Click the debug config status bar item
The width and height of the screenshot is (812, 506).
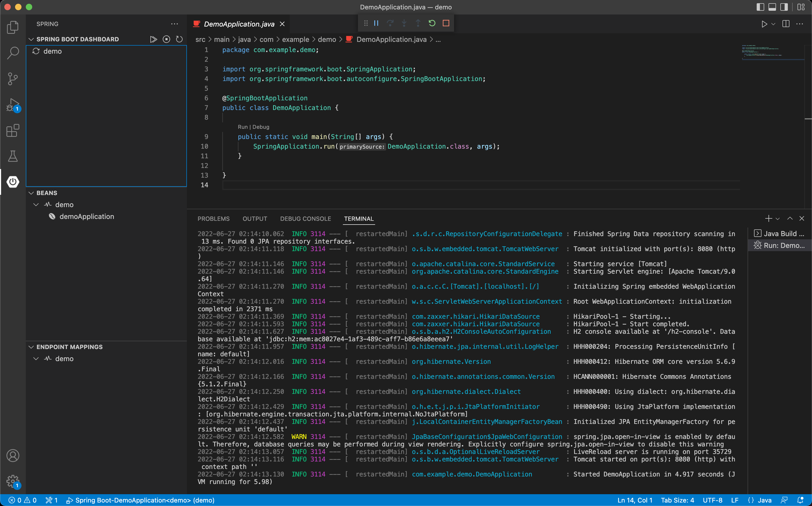click(x=140, y=500)
